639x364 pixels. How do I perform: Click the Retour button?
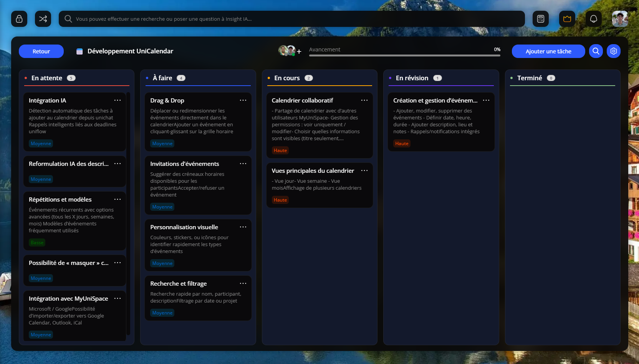click(x=41, y=51)
